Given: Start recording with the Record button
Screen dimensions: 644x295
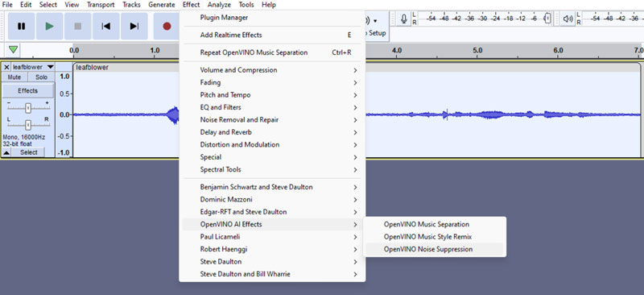Looking at the screenshot, I should point(167,27).
